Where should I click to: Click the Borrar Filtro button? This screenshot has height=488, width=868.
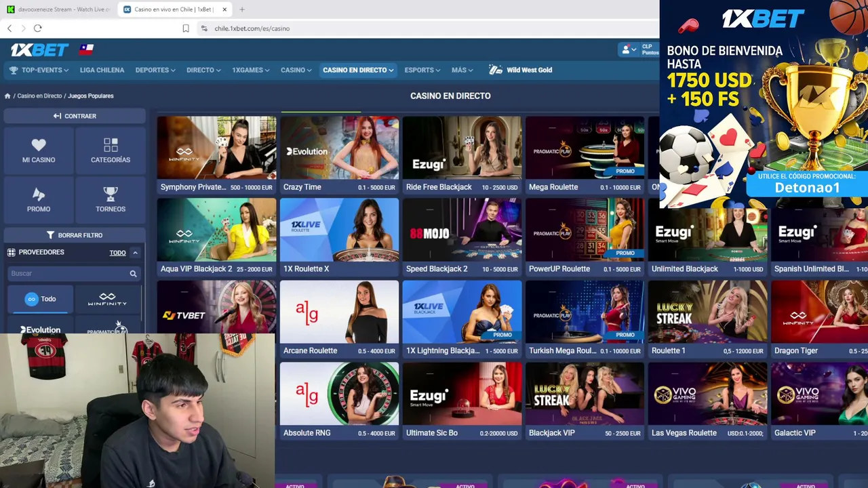pyautogui.click(x=75, y=235)
